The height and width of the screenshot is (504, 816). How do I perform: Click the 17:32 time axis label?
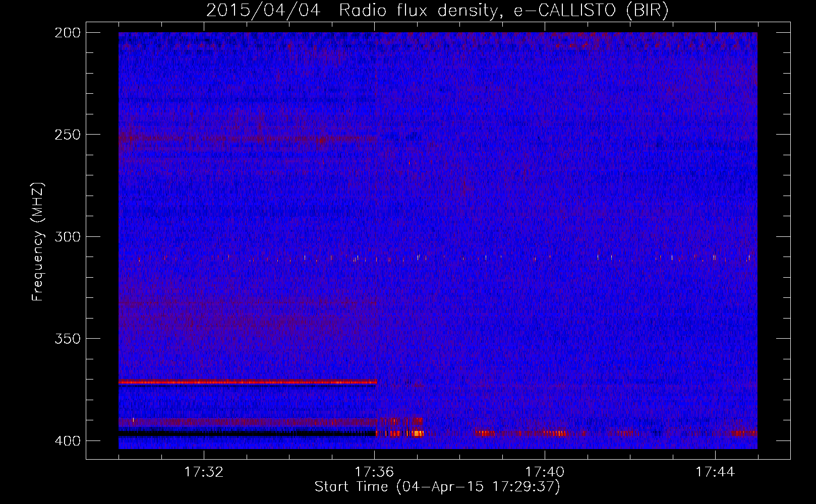pos(204,472)
